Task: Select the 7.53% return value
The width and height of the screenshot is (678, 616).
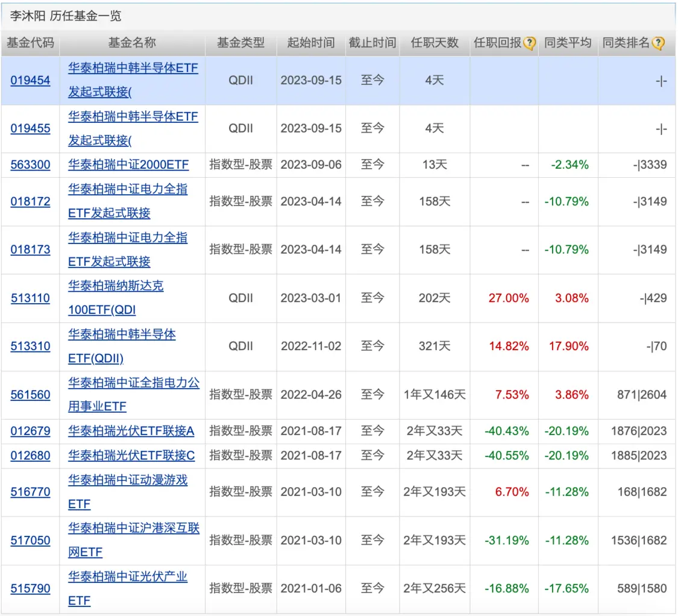Action: coord(512,395)
